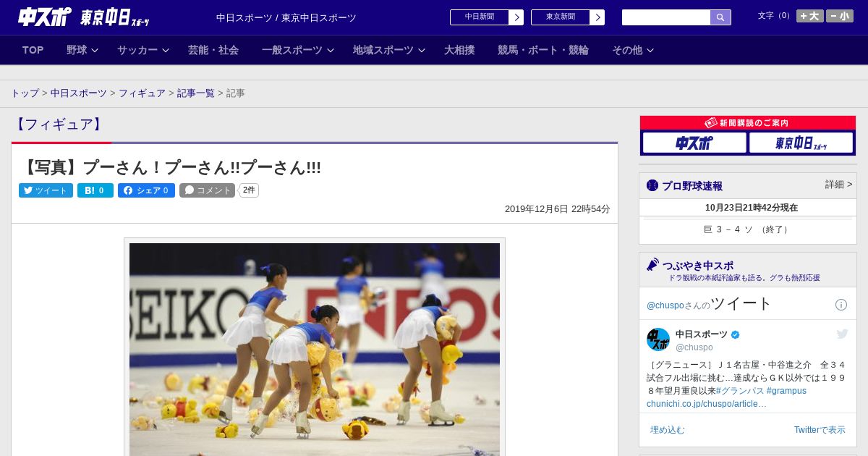868x456 pixels.
Task: Click the Tokyo Chunichi Sports header logo
Action: click(114, 17)
